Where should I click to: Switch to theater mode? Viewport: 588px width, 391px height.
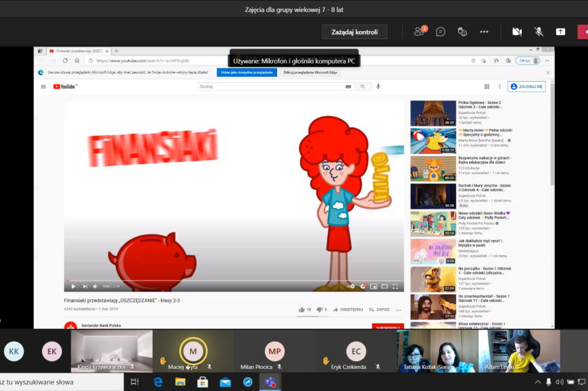(385, 286)
